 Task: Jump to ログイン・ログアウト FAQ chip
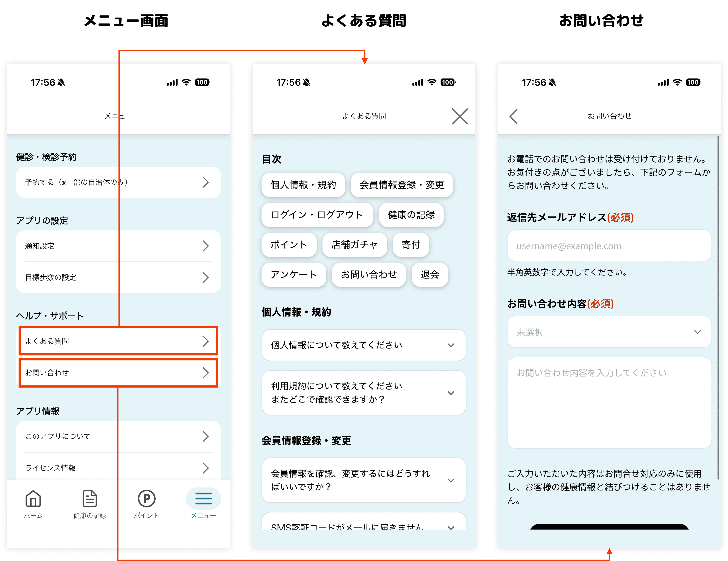pyautogui.click(x=317, y=215)
